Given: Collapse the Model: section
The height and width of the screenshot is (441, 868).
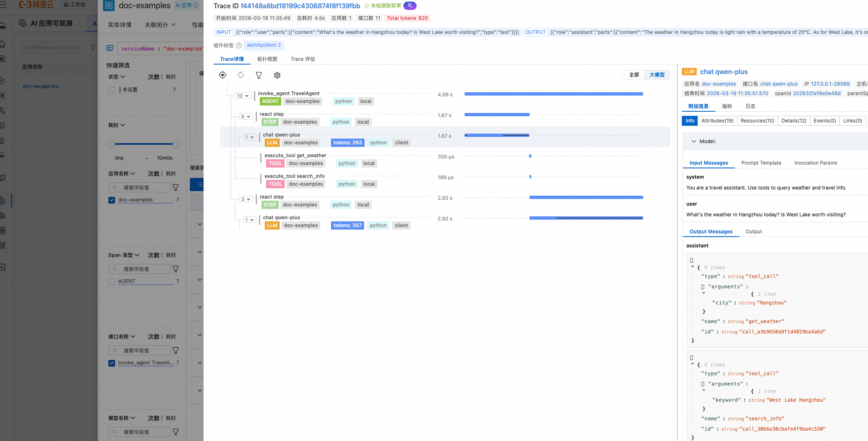Looking at the screenshot, I should click(x=694, y=141).
